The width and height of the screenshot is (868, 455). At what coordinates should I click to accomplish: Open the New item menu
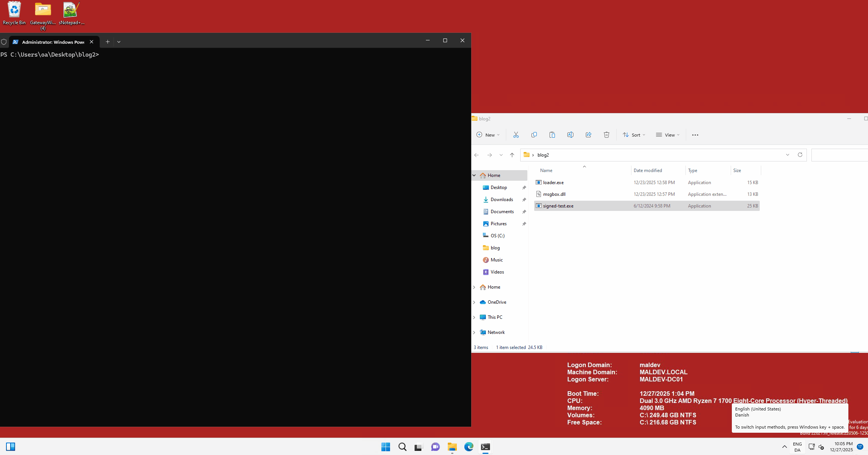pos(488,135)
